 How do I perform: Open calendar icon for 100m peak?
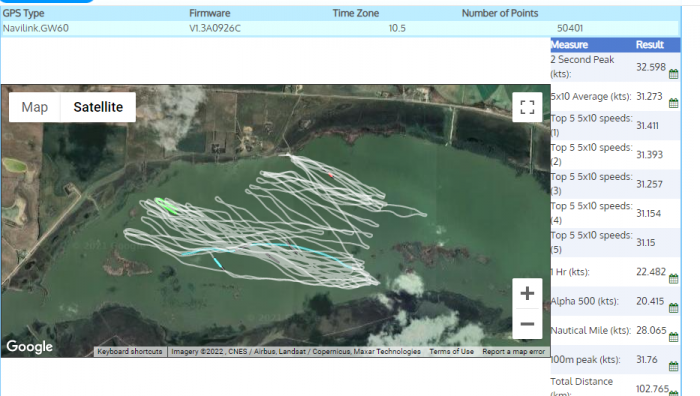pos(674,367)
